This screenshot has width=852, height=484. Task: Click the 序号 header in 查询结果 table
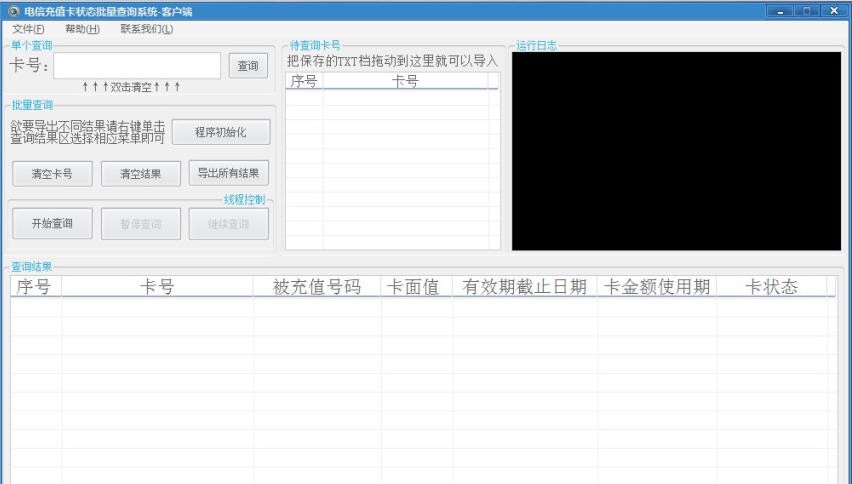point(36,287)
